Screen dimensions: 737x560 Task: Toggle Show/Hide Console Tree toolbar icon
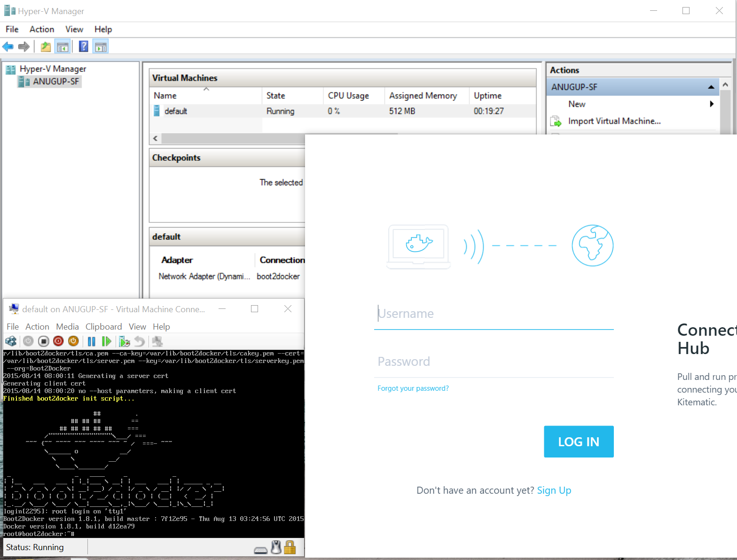(x=62, y=47)
